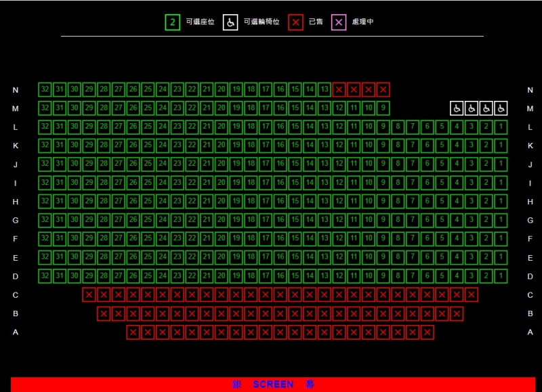Screen dimensions: 542x392
Task: Click the wheelchair icon in the legend
Action: pos(230,22)
